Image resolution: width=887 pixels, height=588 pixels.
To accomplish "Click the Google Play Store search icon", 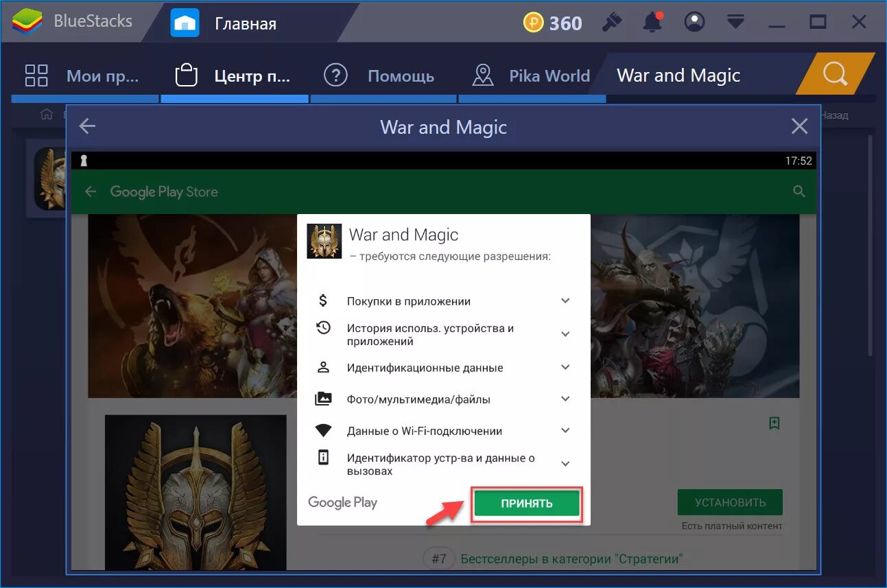I will 799,191.
